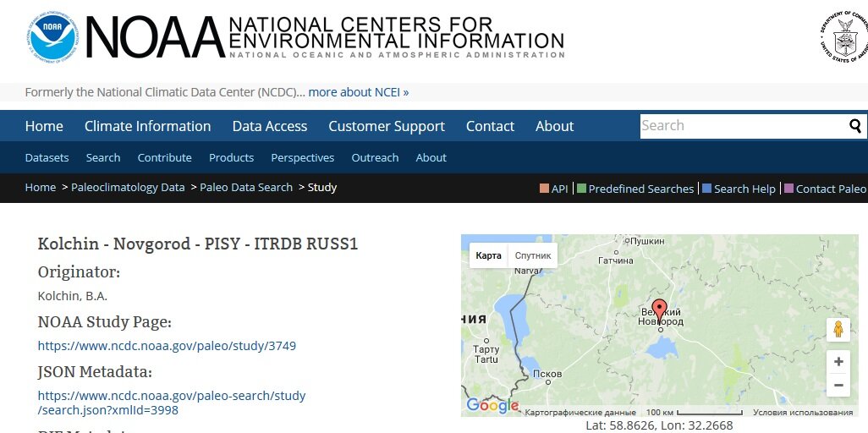Switch map to Спутник satellite view
868x433 pixels.
[x=532, y=255]
